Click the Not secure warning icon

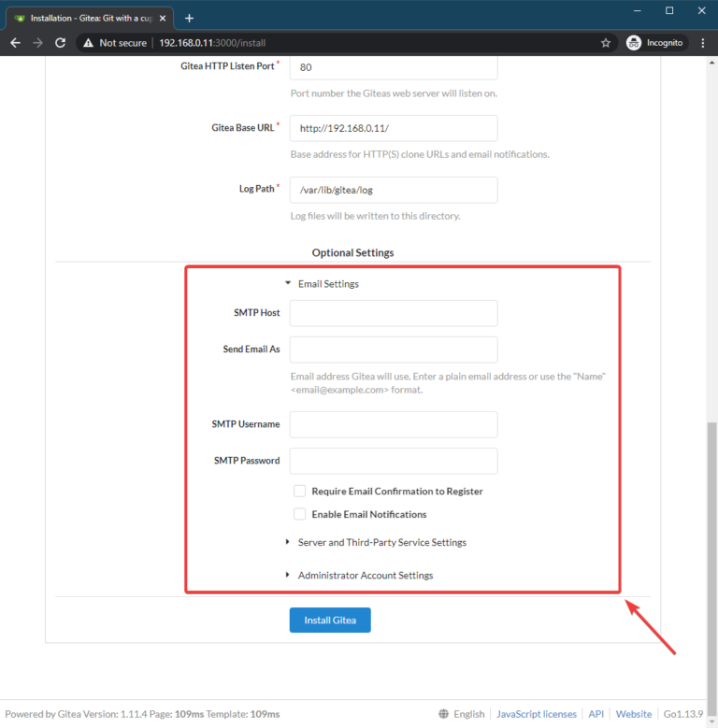(x=88, y=43)
